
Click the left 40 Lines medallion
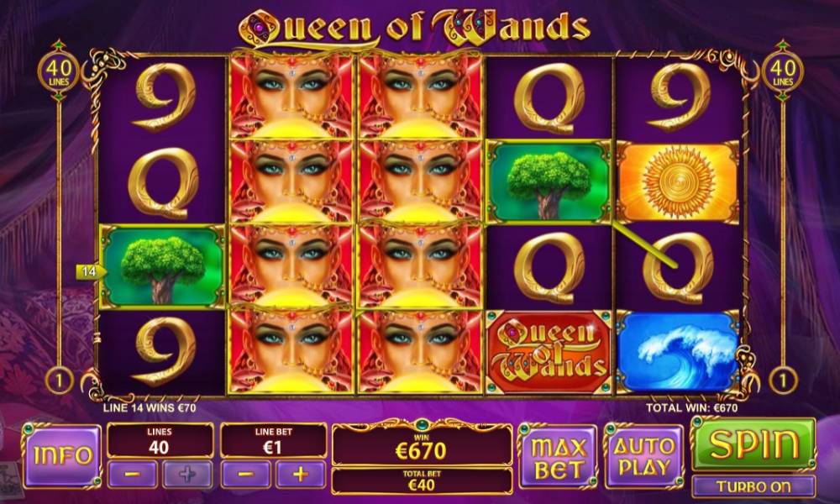pos(59,71)
